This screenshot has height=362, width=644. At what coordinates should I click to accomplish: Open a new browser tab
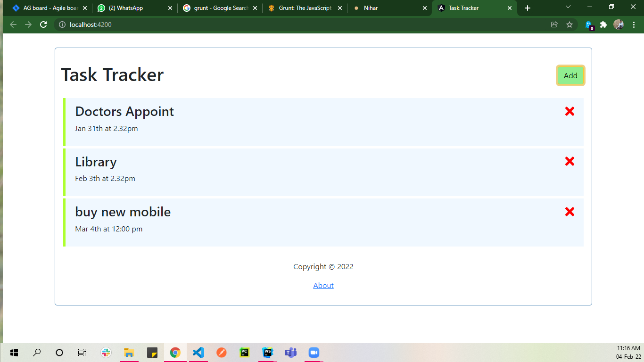pos(528,8)
